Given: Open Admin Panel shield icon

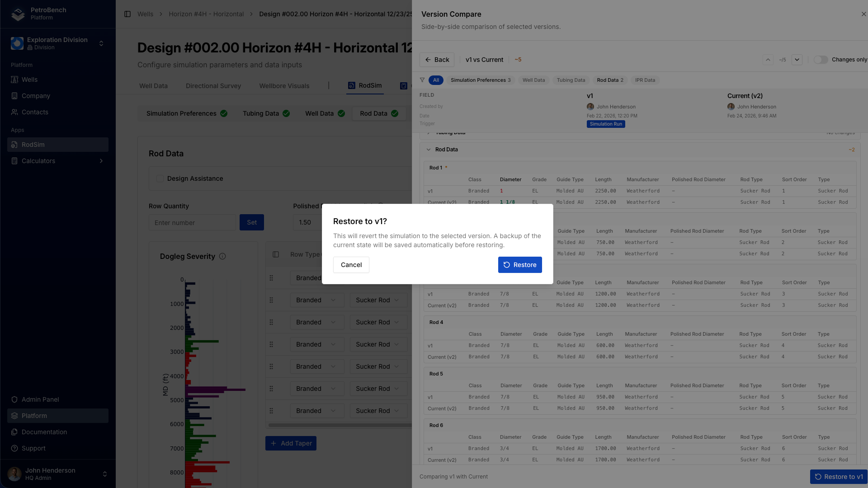Looking at the screenshot, I should (14, 399).
